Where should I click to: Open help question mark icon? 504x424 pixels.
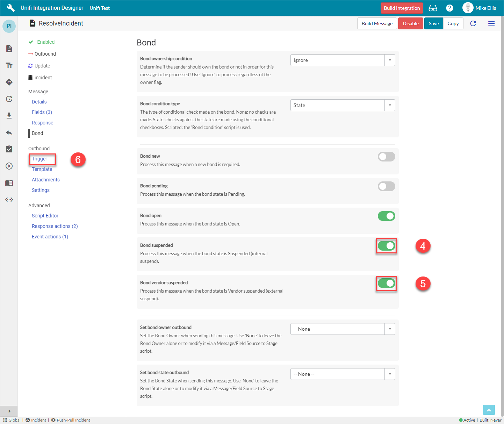(x=450, y=8)
